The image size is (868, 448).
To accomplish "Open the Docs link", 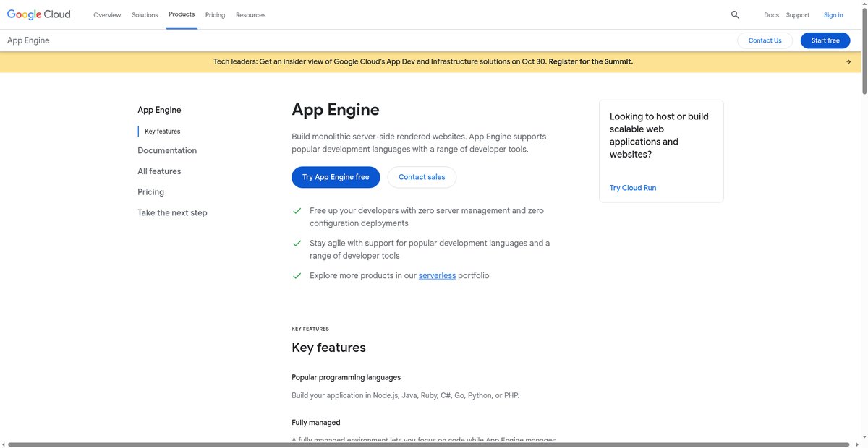I will click(771, 15).
